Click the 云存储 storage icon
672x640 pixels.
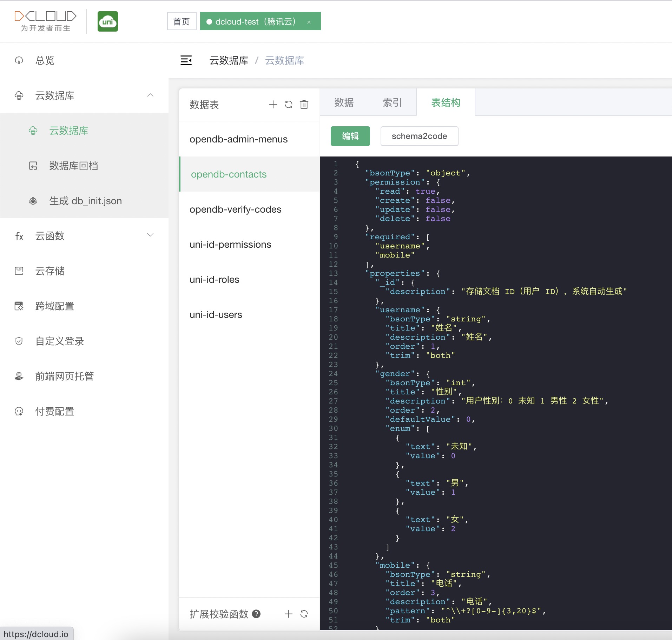pyautogui.click(x=19, y=271)
